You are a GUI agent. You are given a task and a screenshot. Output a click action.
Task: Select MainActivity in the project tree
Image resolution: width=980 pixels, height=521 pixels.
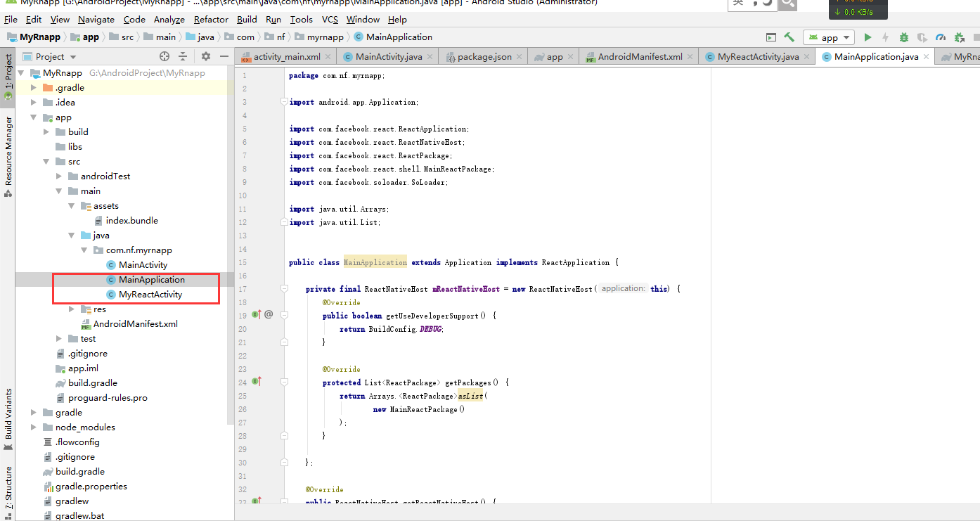point(143,265)
